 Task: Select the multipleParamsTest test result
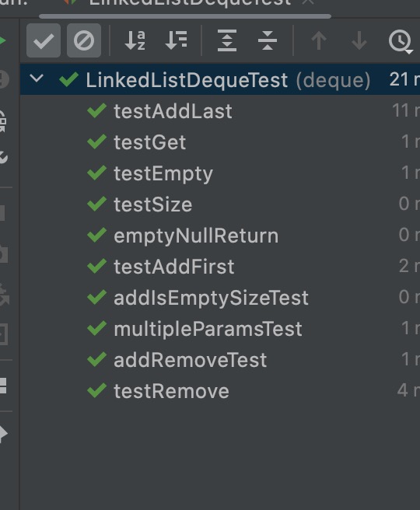[220, 329]
